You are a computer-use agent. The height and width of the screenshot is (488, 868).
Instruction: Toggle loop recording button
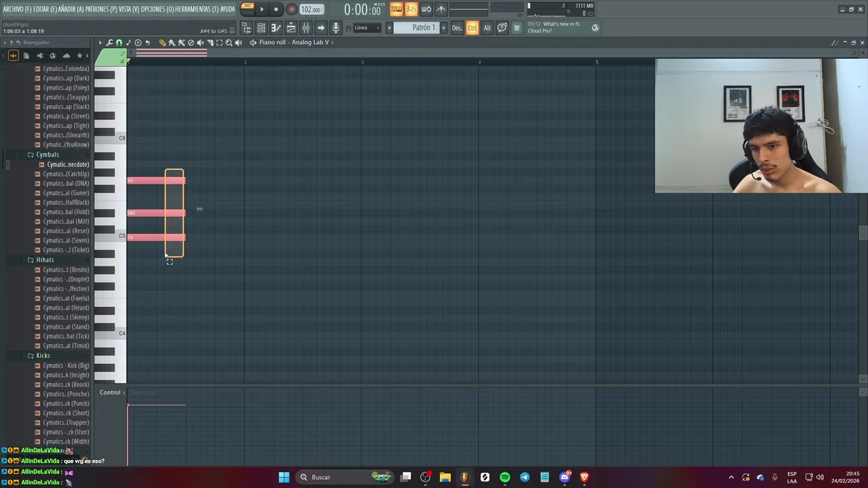coord(426,9)
